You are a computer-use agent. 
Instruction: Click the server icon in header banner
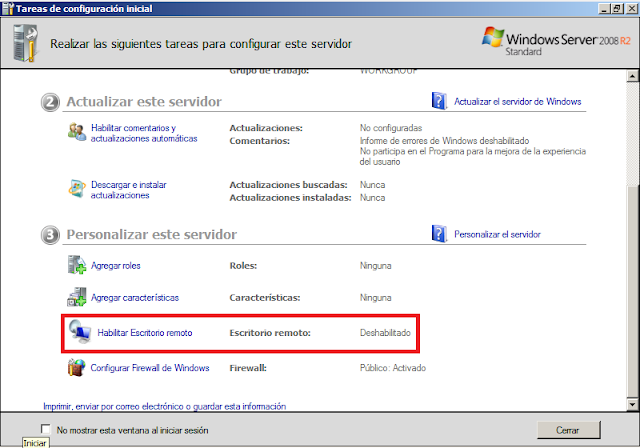click(x=25, y=43)
